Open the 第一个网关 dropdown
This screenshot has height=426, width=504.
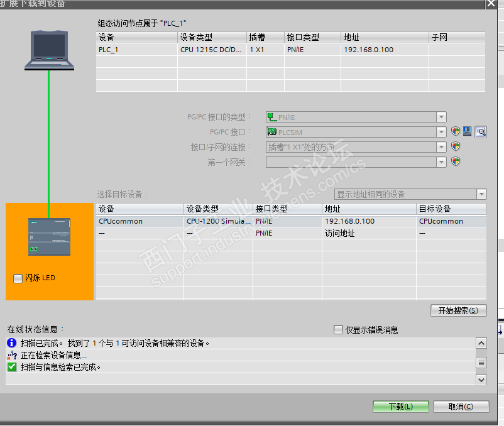click(x=441, y=161)
